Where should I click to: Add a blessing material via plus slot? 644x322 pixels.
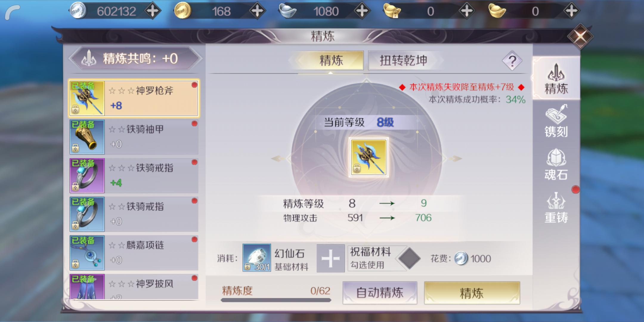(330, 258)
